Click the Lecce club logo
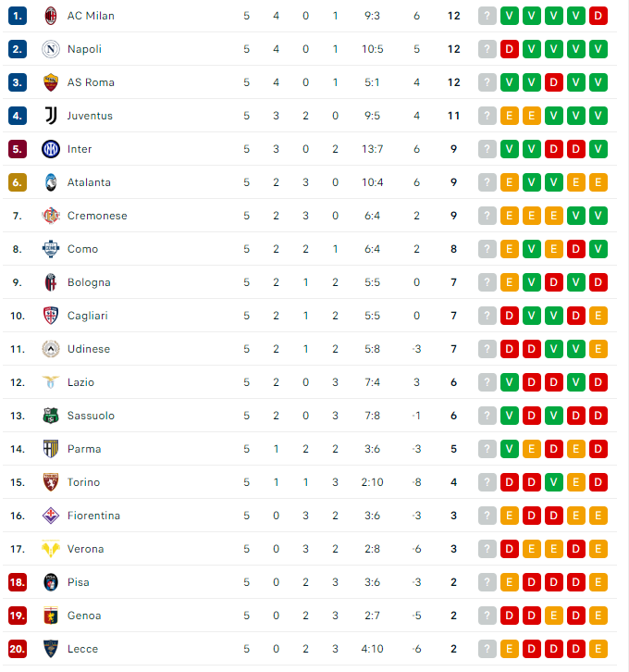Viewport: 629px width, 672px height. (x=51, y=649)
